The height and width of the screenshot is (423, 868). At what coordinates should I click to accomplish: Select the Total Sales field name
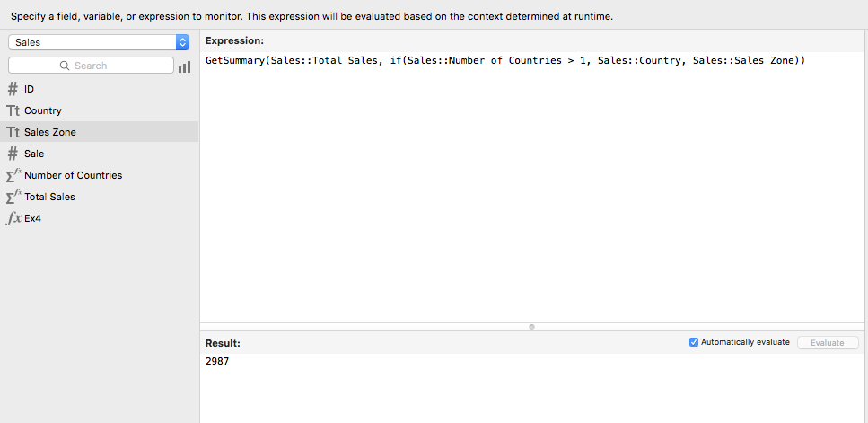tap(49, 197)
